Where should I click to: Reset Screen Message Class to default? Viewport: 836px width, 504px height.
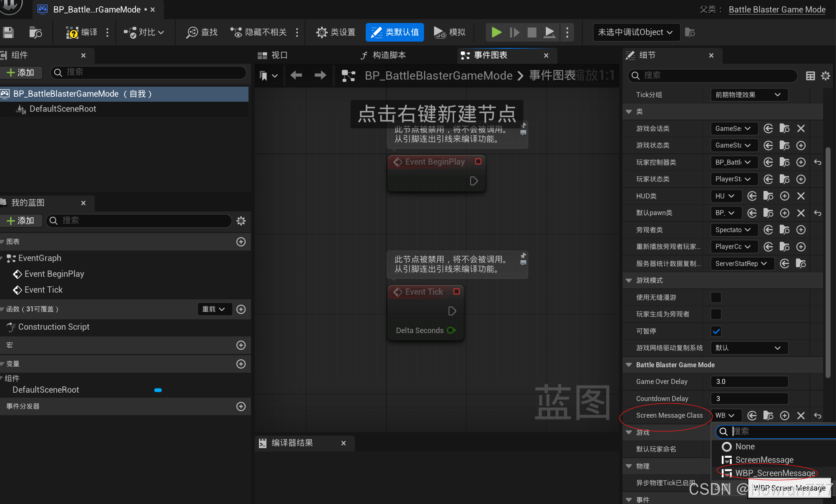(x=817, y=416)
